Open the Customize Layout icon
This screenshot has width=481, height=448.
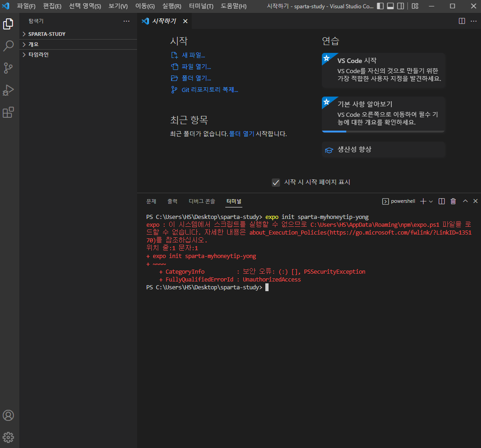pyautogui.click(x=415, y=6)
